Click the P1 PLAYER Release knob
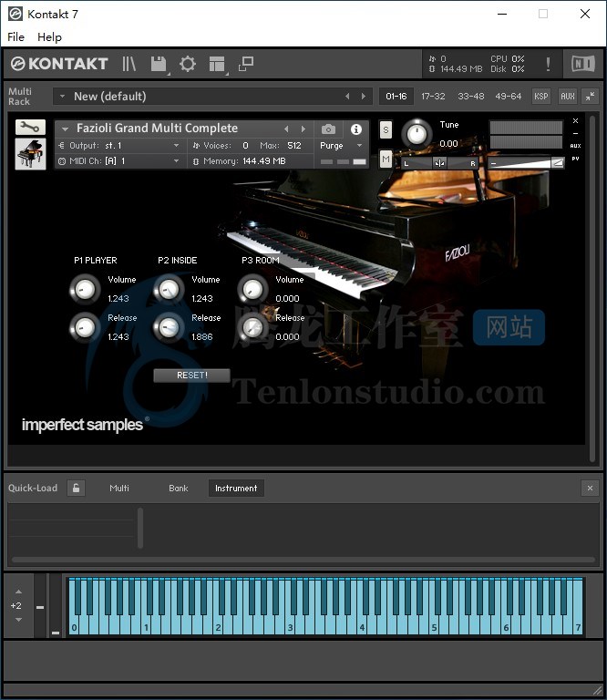The width and height of the screenshot is (607, 700). pyautogui.click(x=85, y=328)
